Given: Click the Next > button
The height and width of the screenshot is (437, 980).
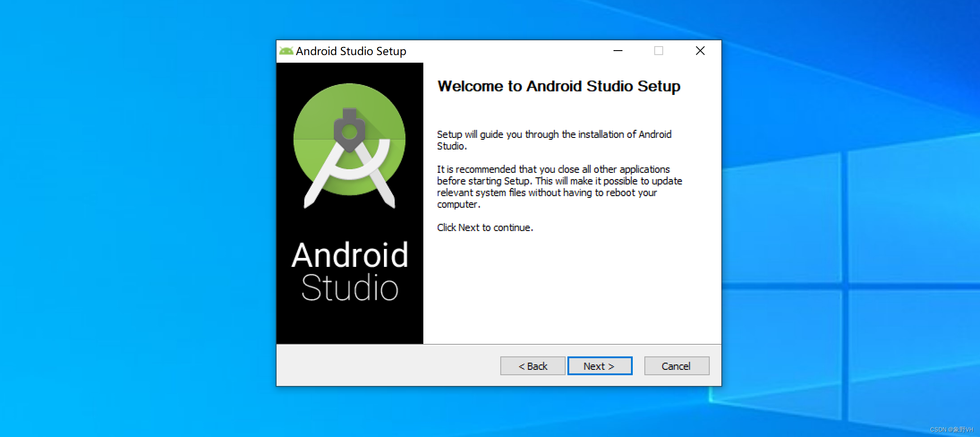Looking at the screenshot, I should click(600, 366).
